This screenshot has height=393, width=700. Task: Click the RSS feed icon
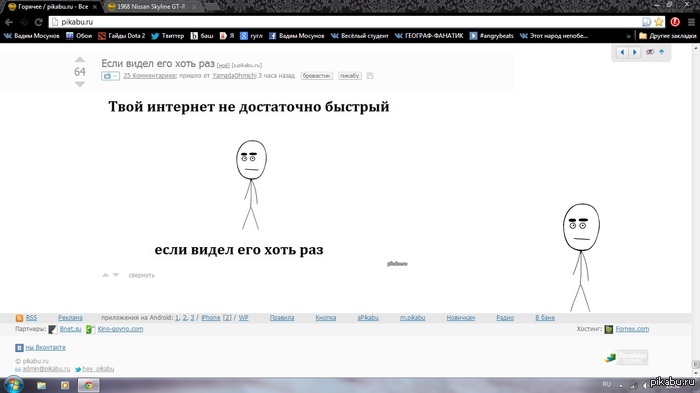tap(19, 318)
